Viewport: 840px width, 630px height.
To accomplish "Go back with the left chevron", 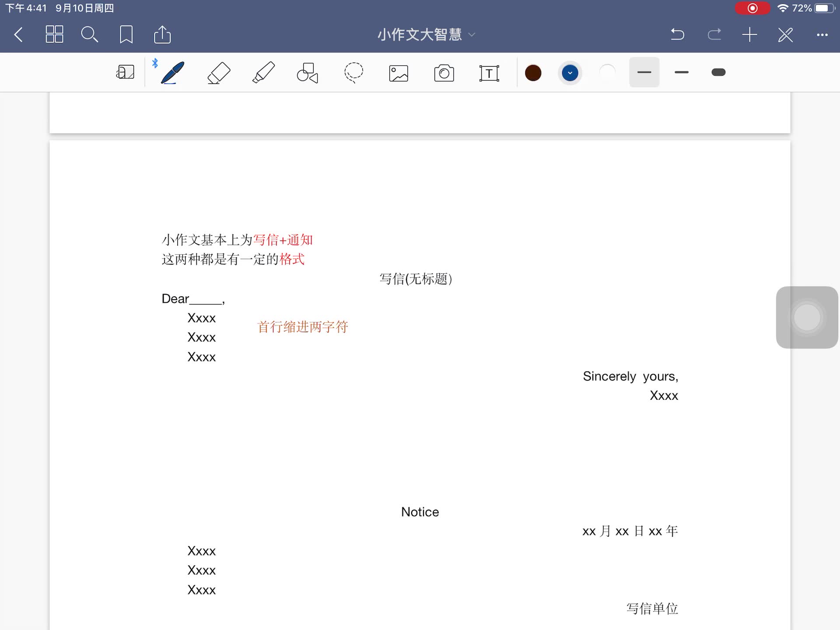I will coord(18,35).
